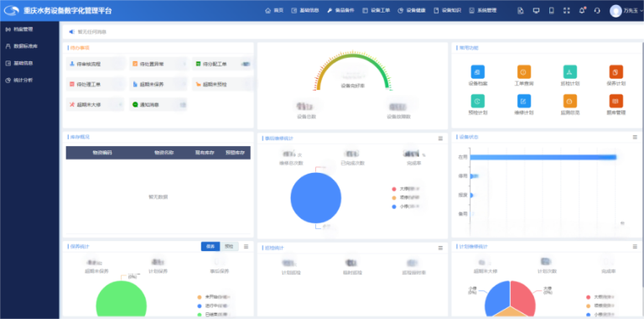Open the 待处理工单 to-do item
The image size is (644, 319).
pyautogui.click(x=95, y=84)
